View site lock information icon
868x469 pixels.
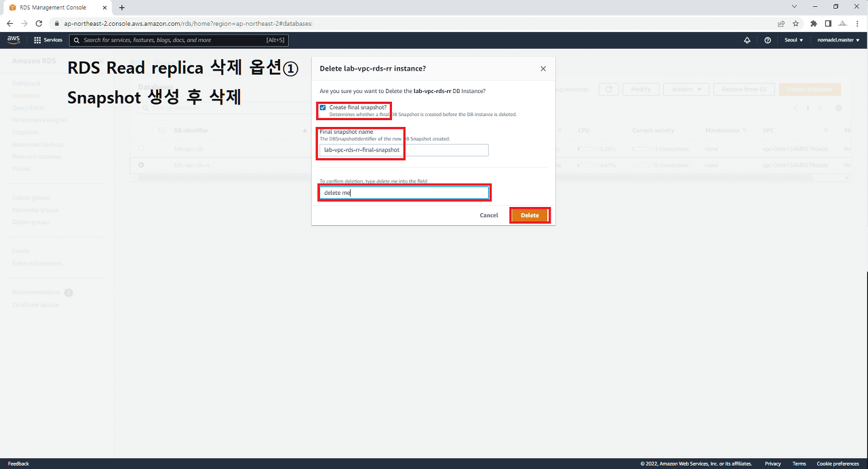pyautogui.click(x=57, y=23)
